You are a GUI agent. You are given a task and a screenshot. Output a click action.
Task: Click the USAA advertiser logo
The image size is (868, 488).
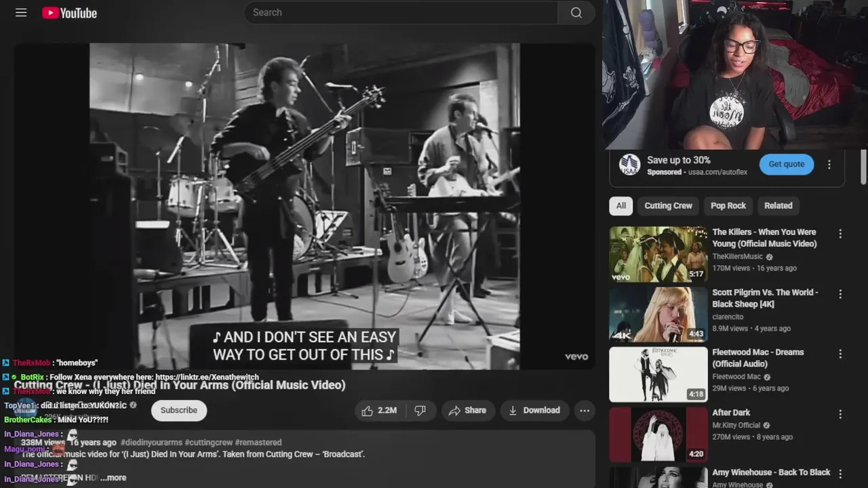click(x=629, y=165)
